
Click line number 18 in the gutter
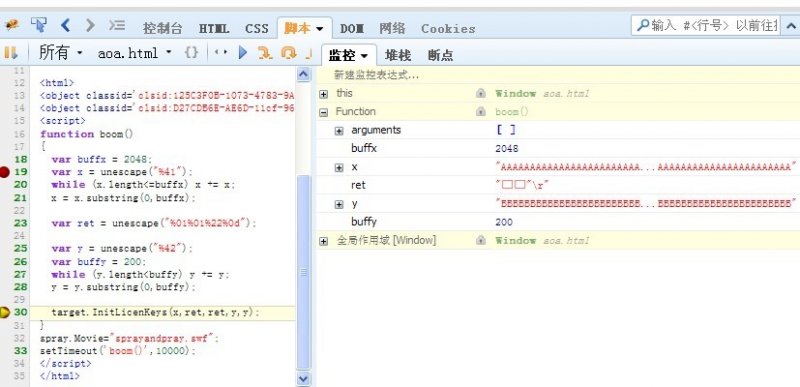pyautogui.click(x=20, y=159)
